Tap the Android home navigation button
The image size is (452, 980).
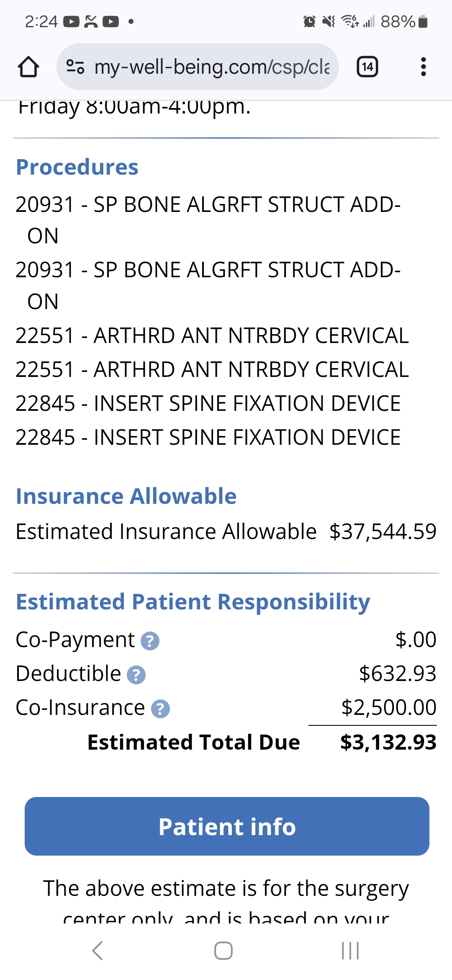[223, 950]
